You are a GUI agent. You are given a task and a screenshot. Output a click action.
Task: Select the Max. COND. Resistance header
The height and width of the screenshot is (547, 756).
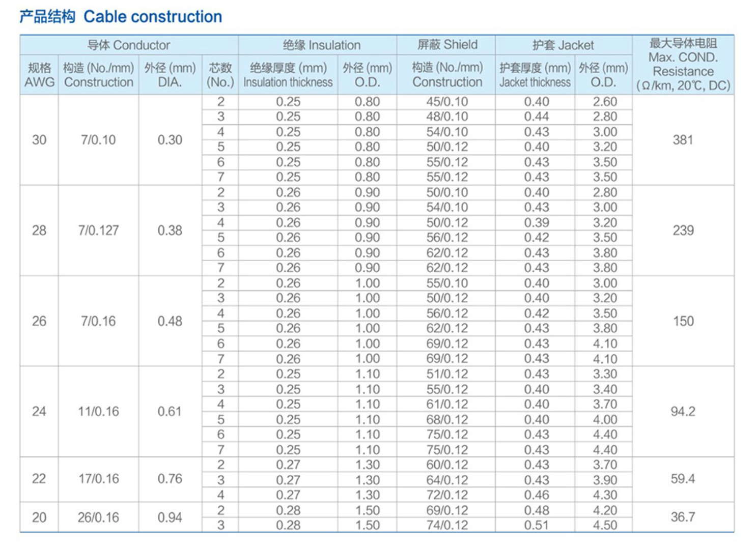[683, 64]
